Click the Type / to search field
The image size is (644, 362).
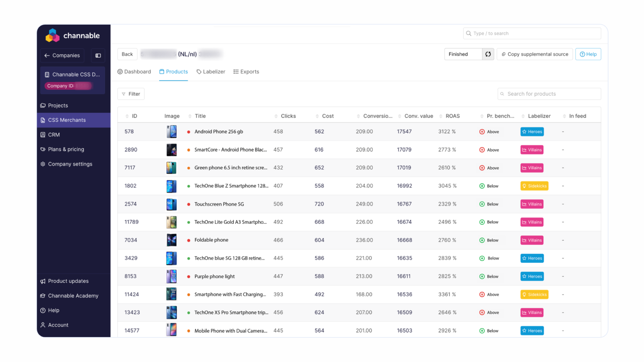(532, 33)
